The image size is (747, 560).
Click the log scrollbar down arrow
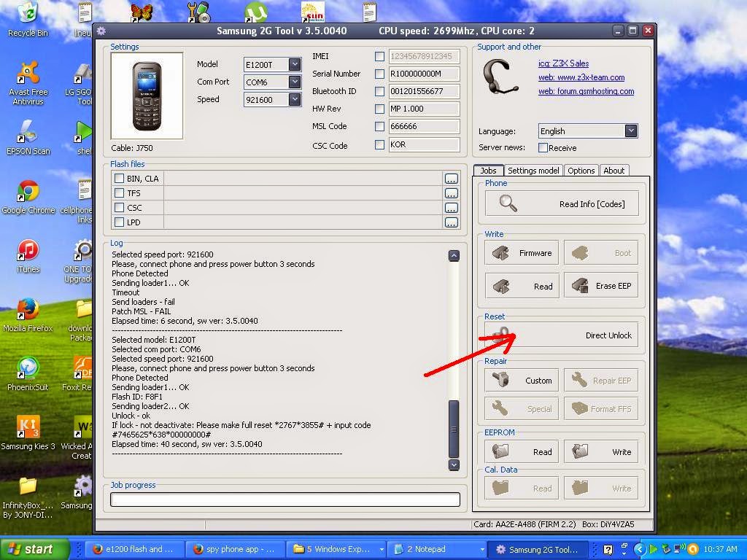pyautogui.click(x=454, y=464)
